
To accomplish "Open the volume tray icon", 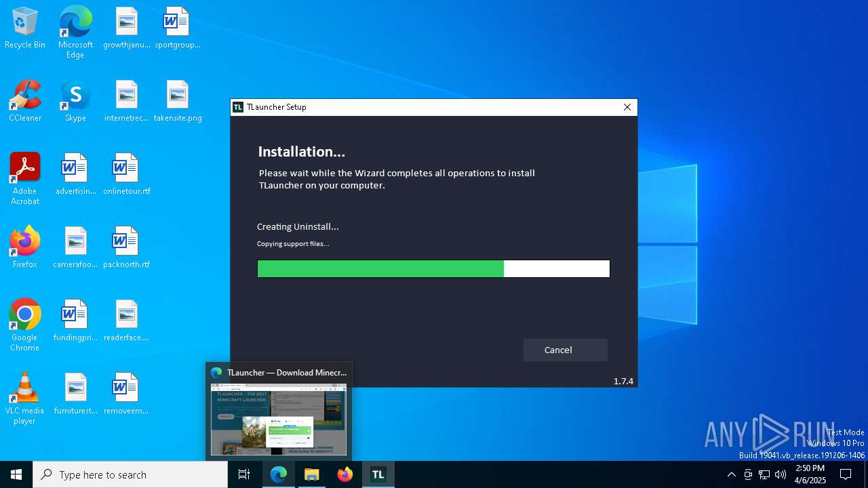I will [x=781, y=474].
